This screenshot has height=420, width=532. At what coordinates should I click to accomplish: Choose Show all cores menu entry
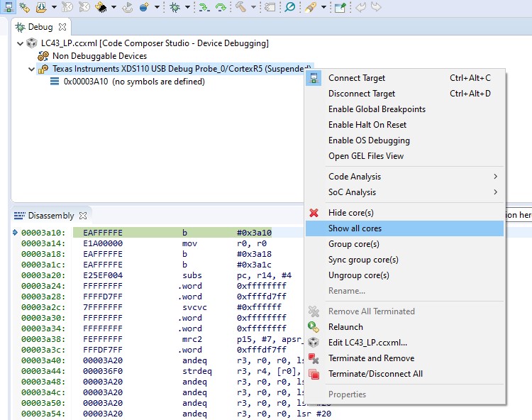404,228
